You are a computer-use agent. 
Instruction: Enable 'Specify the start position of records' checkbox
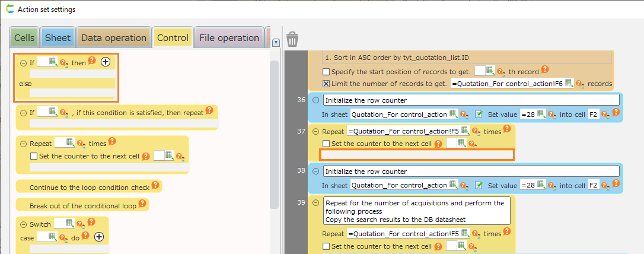(x=326, y=71)
